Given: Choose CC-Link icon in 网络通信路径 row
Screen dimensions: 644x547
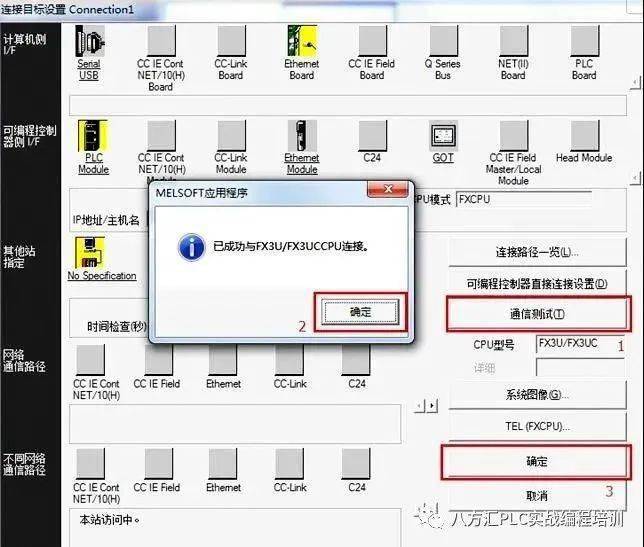Looking at the screenshot, I should coord(289,360).
